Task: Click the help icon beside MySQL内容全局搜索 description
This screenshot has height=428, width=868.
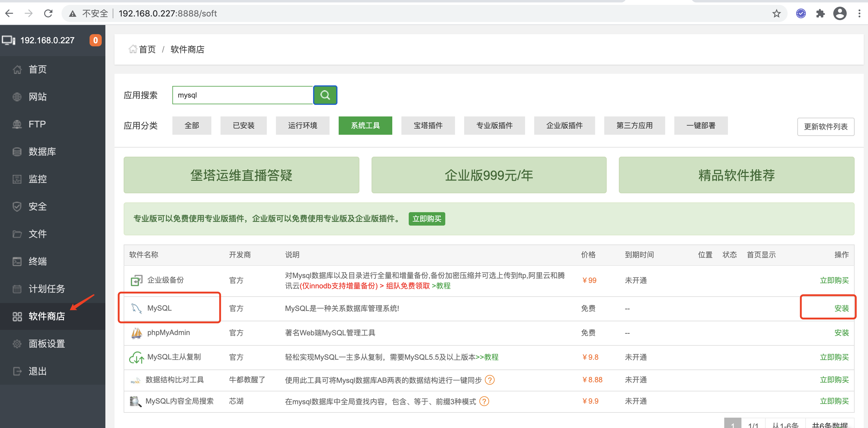Action: [484, 401]
